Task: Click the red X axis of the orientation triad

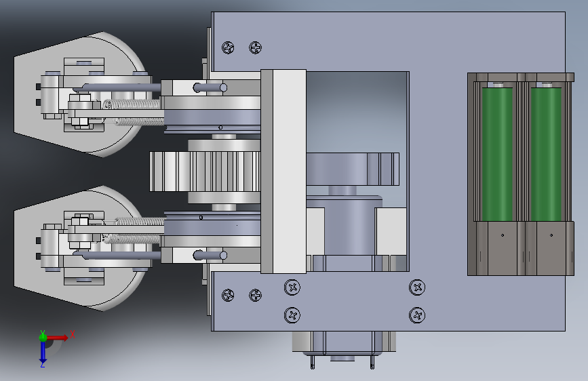Action: (x=57, y=338)
